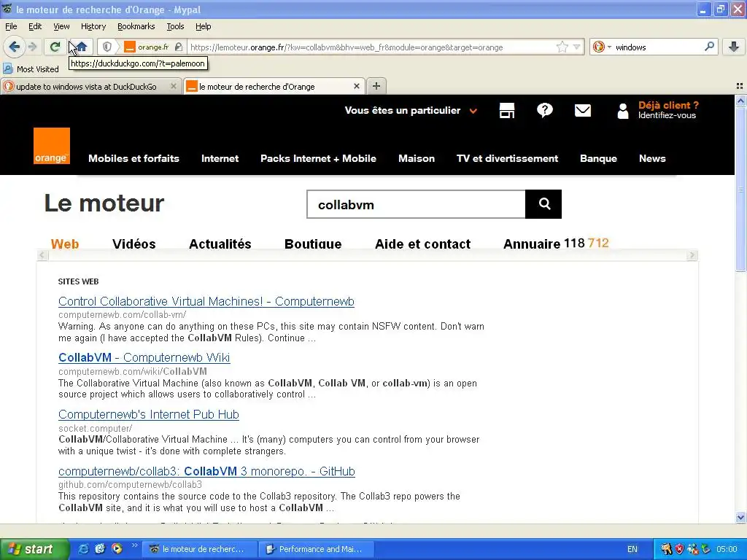Click the page scrollbar up arrow

740,101
